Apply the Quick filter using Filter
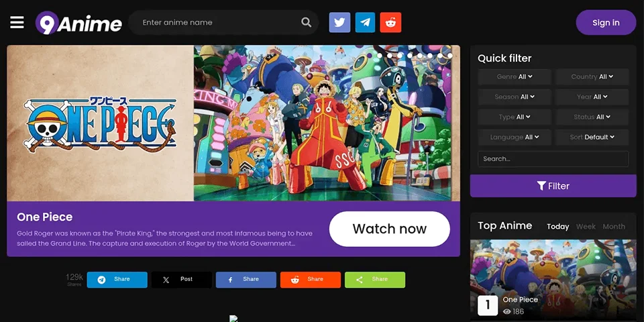 (x=553, y=186)
